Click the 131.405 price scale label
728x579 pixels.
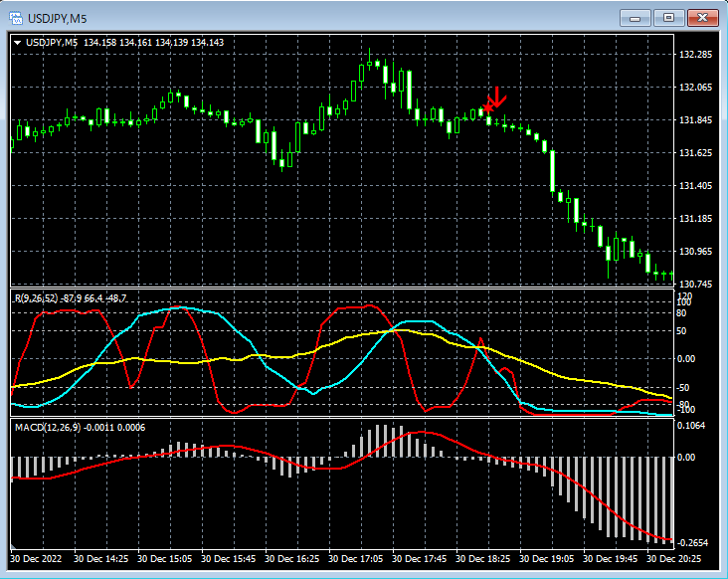[695, 186]
